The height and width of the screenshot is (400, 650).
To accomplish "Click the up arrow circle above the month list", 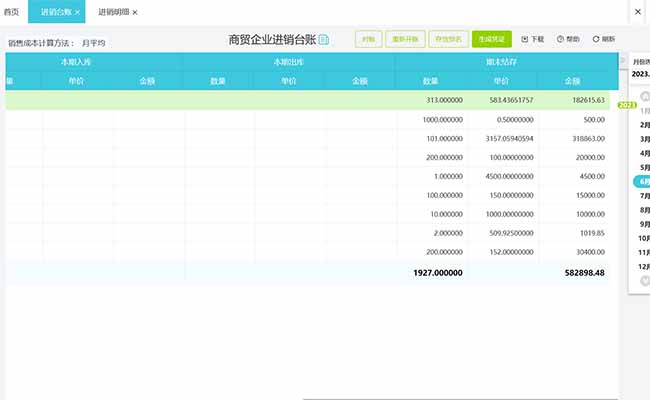I will [645, 96].
